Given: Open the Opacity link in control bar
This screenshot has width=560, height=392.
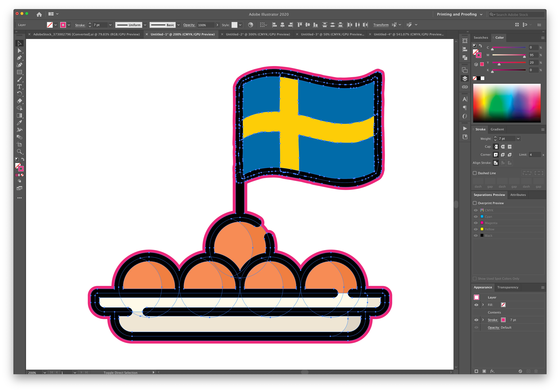Looking at the screenshot, I should (x=189, y=25).
